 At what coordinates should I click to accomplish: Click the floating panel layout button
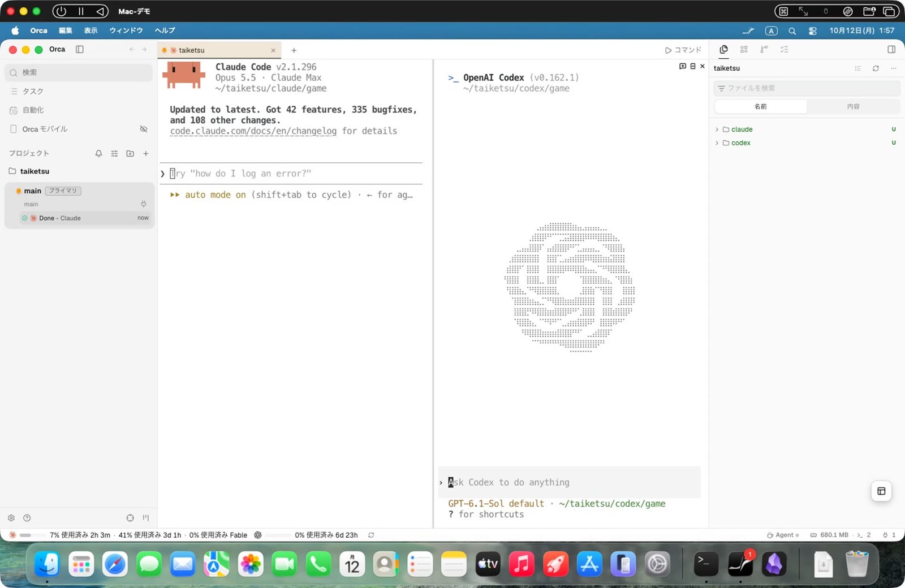[881, 491]
